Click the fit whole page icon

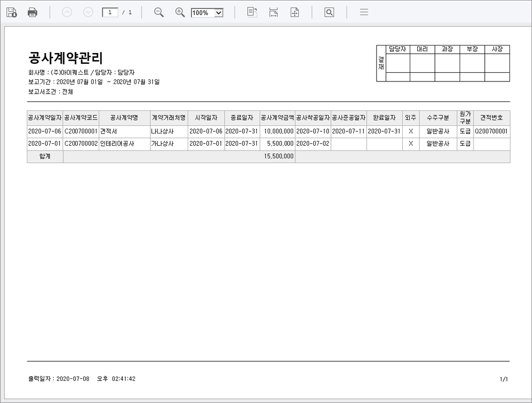(294, 12)
